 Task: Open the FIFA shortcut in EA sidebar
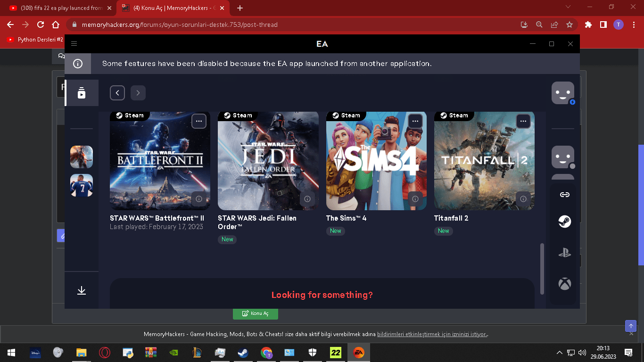point(82,185)
